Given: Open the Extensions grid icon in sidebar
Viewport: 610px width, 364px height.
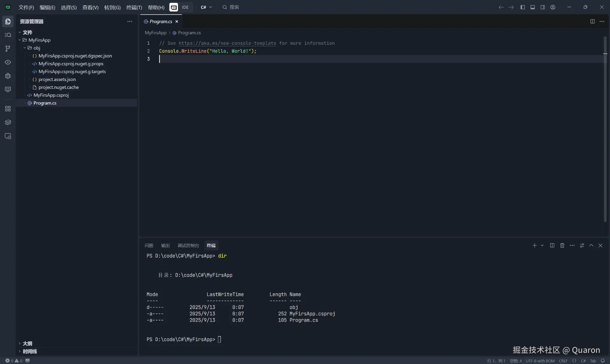Looking at the screenshot, I should (x=8, y=109).
